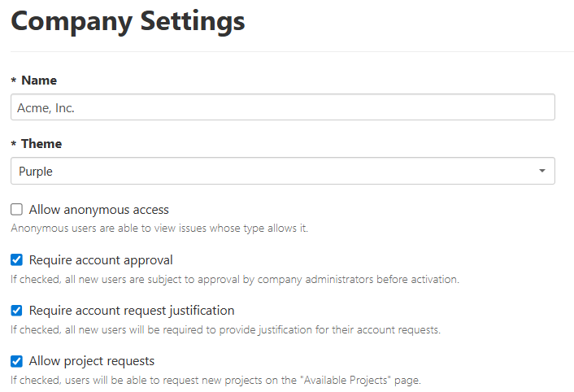574x392 pixels.
Task: Click the "Require account request justification" label text
Action: pos(132,311)
